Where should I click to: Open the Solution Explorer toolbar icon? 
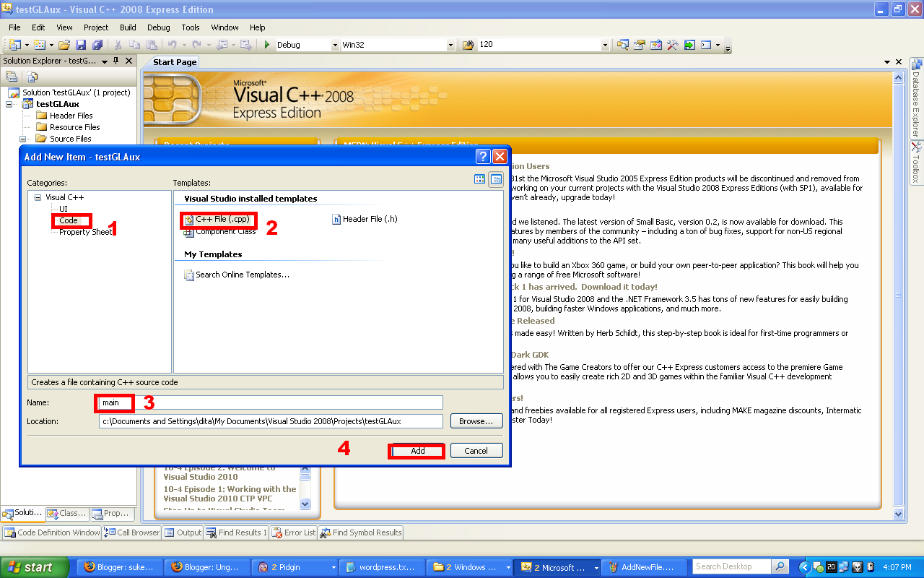(x=622, y=45)
